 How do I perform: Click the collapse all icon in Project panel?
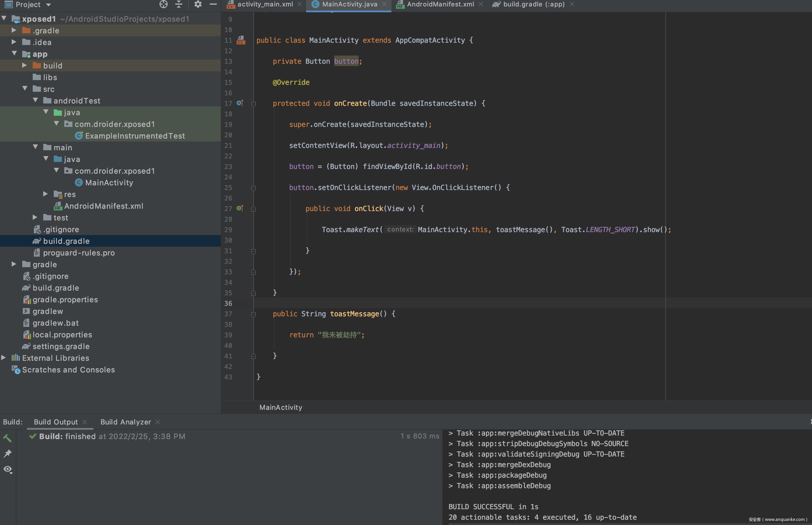tap(179, 4)
